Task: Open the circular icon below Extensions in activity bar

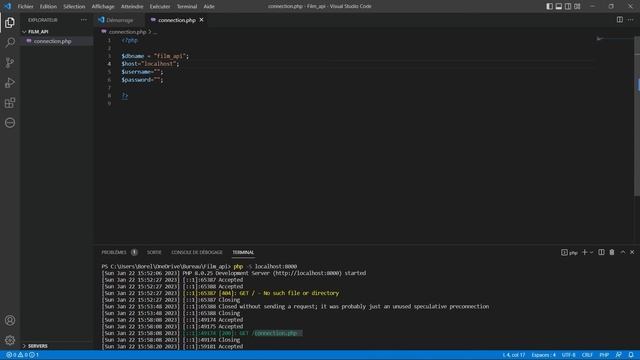Action: click(10, 122)
